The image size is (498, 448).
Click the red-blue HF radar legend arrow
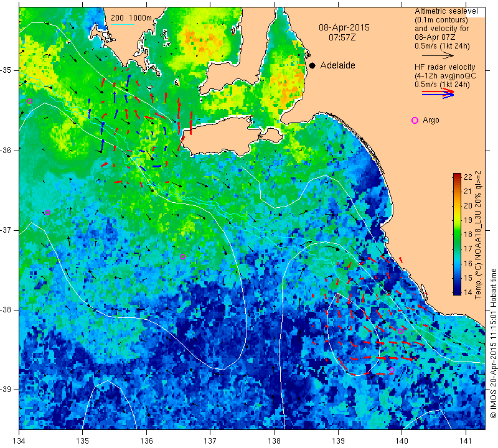point(438,93)
